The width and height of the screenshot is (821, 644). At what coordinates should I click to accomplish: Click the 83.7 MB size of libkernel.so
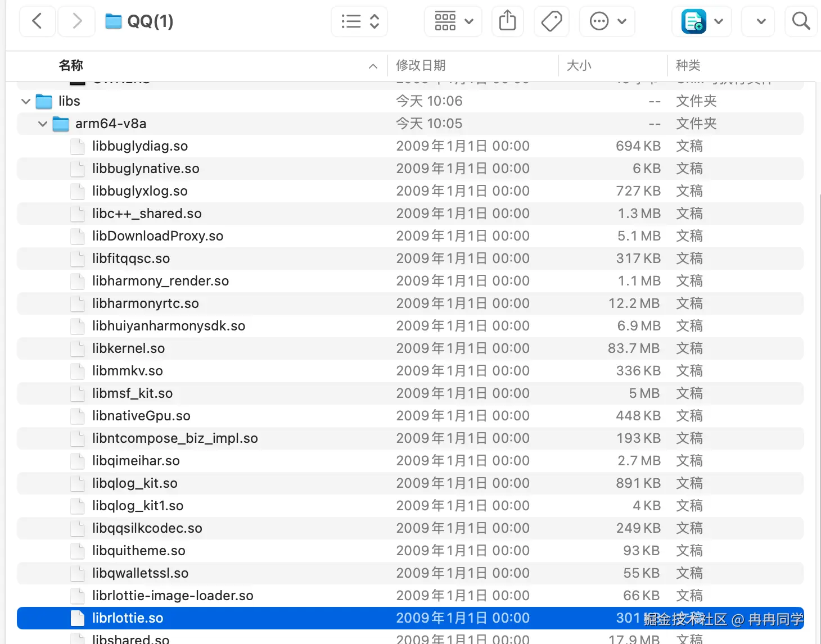coord(634,348)
